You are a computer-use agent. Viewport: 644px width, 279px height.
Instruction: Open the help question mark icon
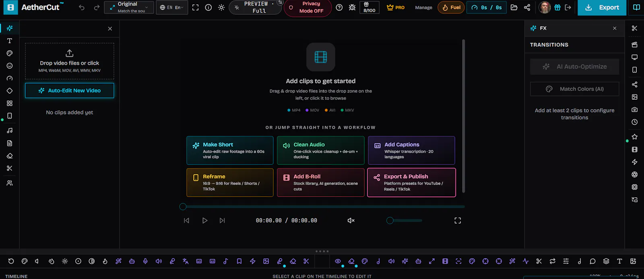[339, 7]
